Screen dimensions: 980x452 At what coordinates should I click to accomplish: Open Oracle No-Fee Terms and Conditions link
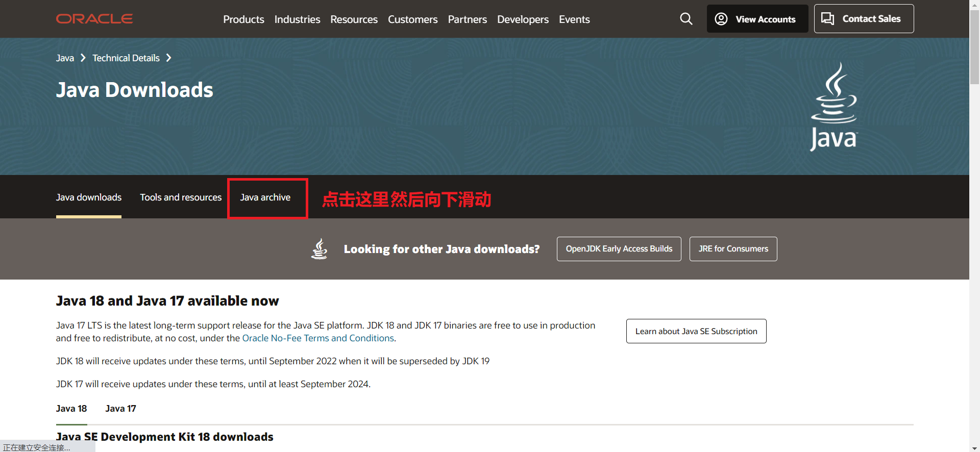[318, 338]
